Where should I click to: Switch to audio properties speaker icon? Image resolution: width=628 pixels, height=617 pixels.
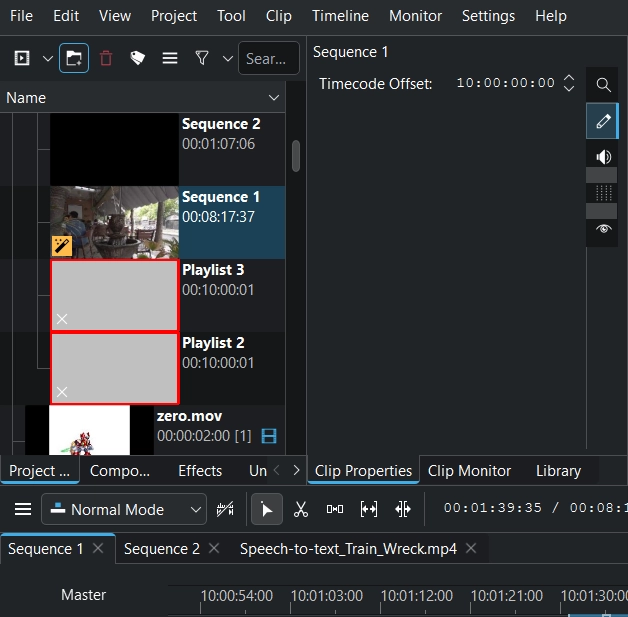click(603, 157)
